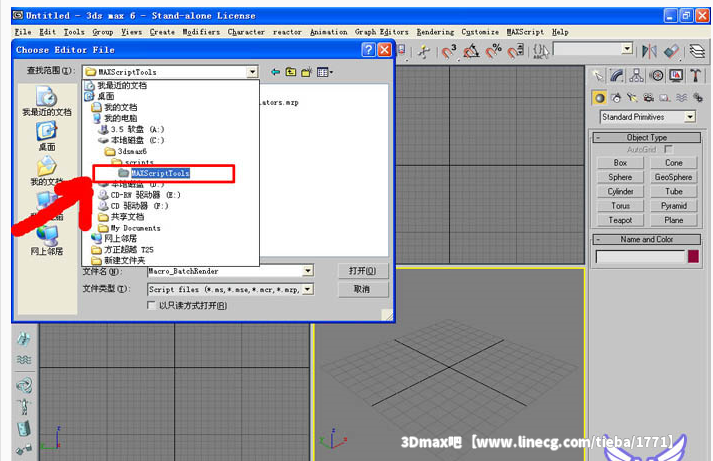Switch to the Motion command panel tab
The image size is (713, 461).
point(657,75)
